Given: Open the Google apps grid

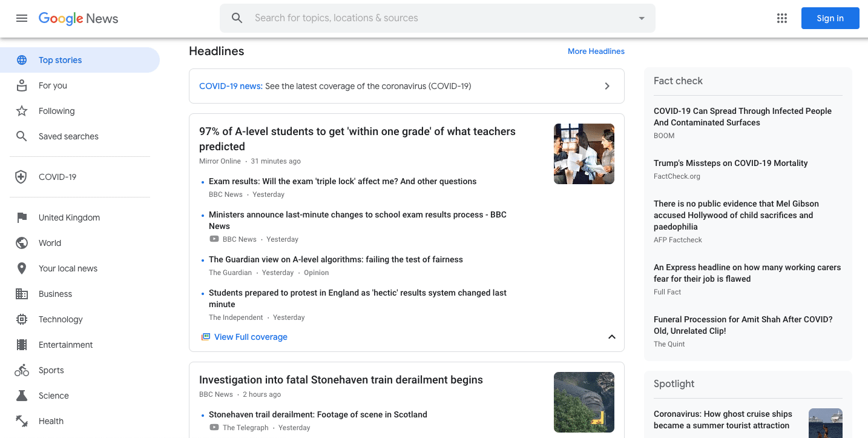Looking at the screenshot, I should (x=781, y=18).
